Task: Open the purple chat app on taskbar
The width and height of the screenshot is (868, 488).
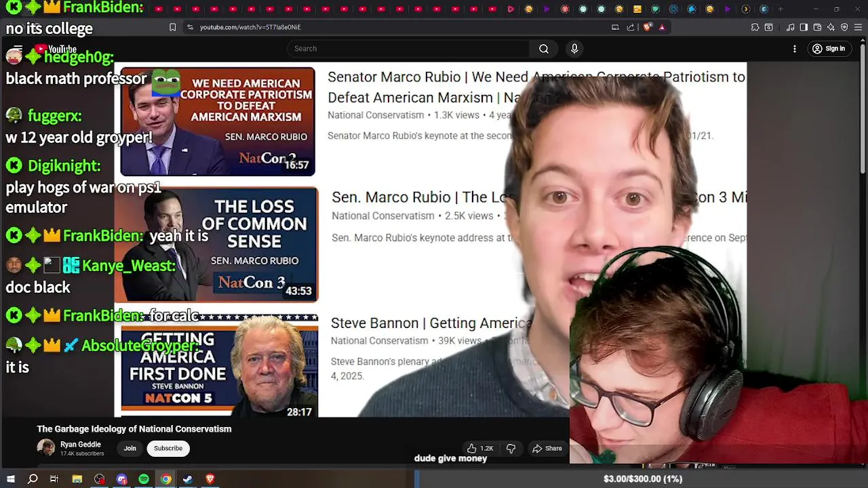Action: tap(122, 479)
